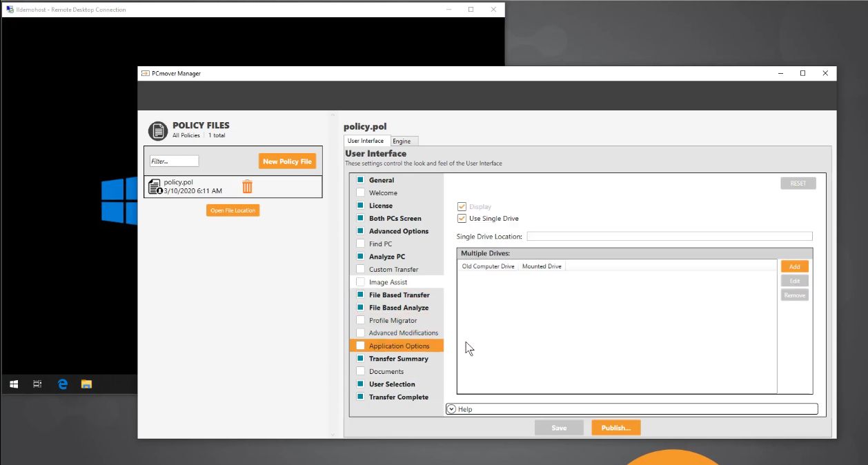Minimize the Remote Desktop Connection window

pyautogui.click(x=448, y=10)
